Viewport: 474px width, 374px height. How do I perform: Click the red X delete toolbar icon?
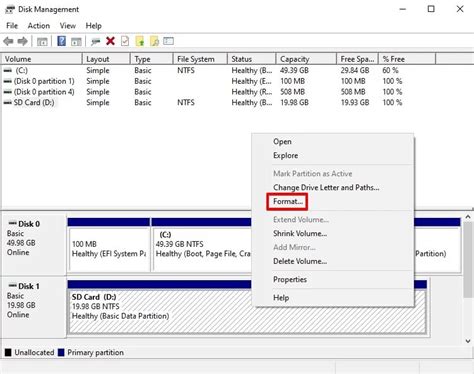point(110,41)
